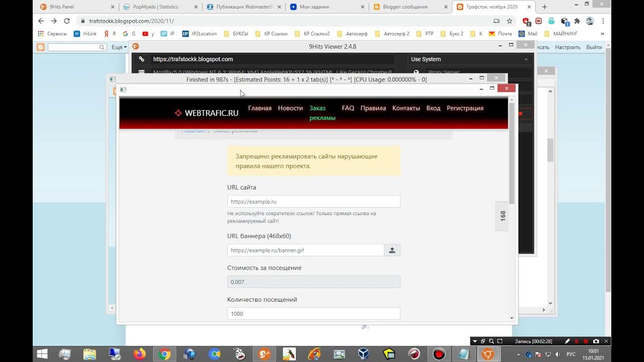Open the Автосерф 2 bookmark folder
This screenshot has width=644, height=362.
click(391, 34)
